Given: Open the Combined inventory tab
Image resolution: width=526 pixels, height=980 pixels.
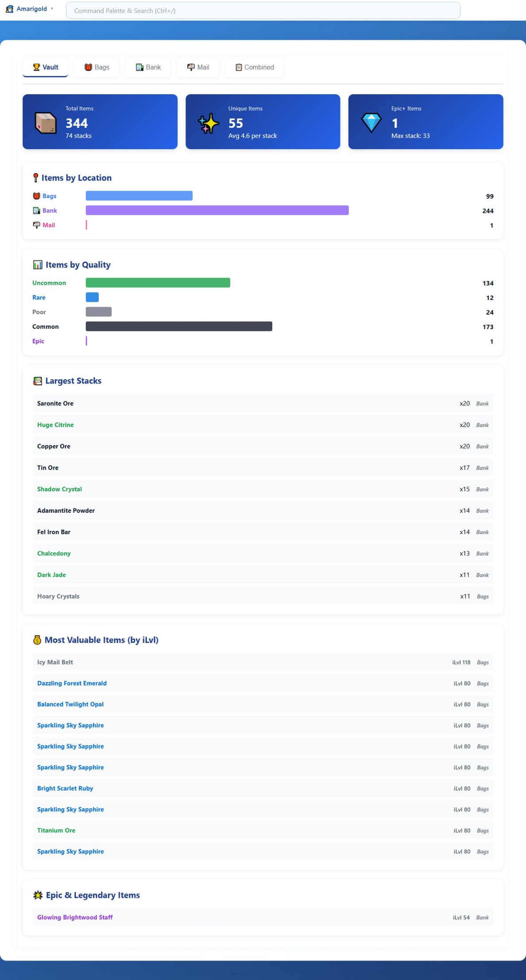Looking at the screenshot, I should (255, 67).
